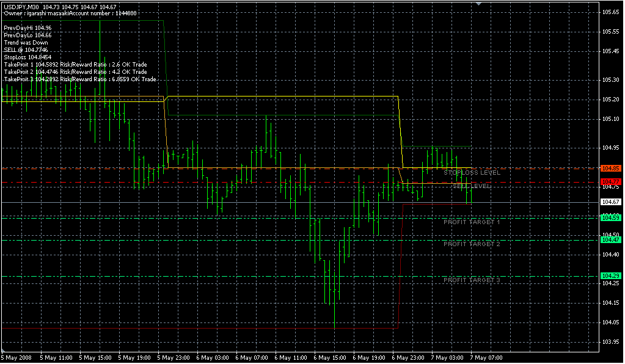Click the green 104.59 price tag
The width and height of the screenshot is (625, 364).
pyautogui.click(x=610, y=217)
